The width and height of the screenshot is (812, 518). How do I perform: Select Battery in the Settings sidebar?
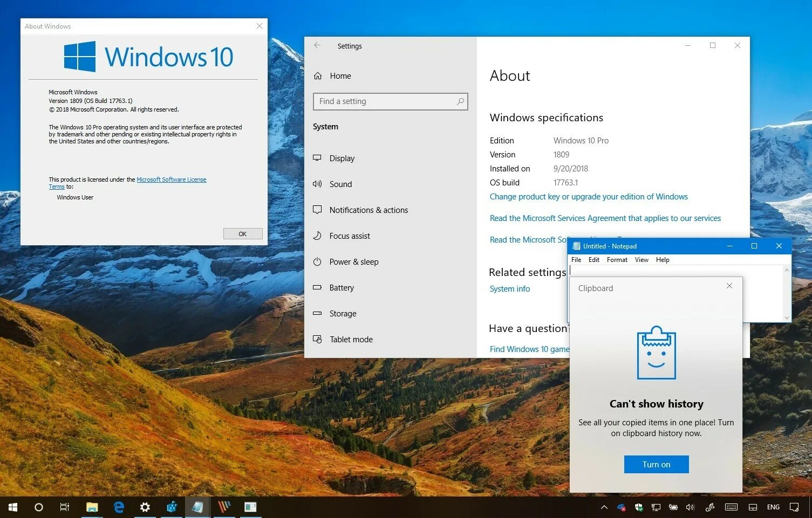click(x=343, y=287)
